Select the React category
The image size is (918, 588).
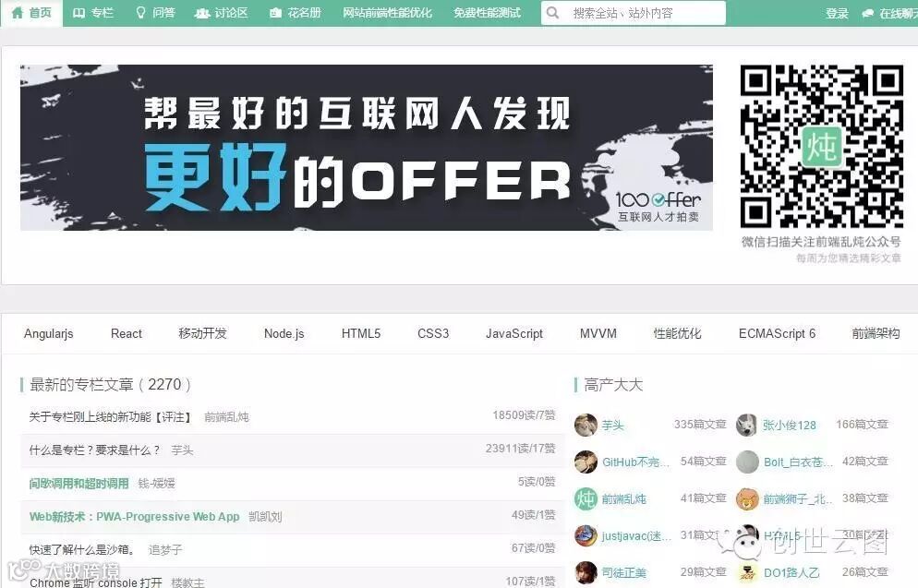click(x=127, y=333)
